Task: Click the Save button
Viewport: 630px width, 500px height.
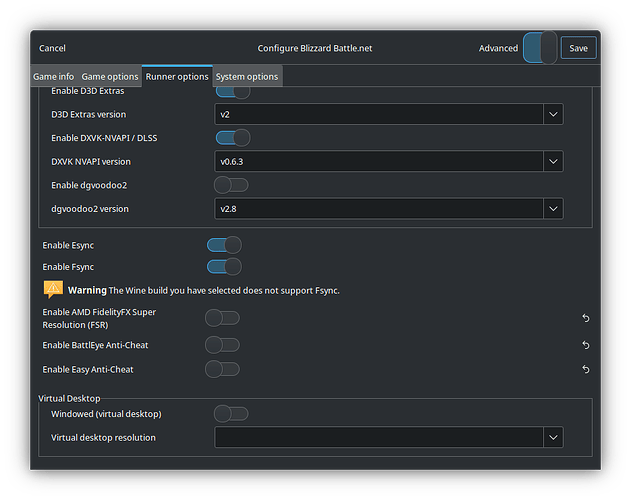Action: 579,48
